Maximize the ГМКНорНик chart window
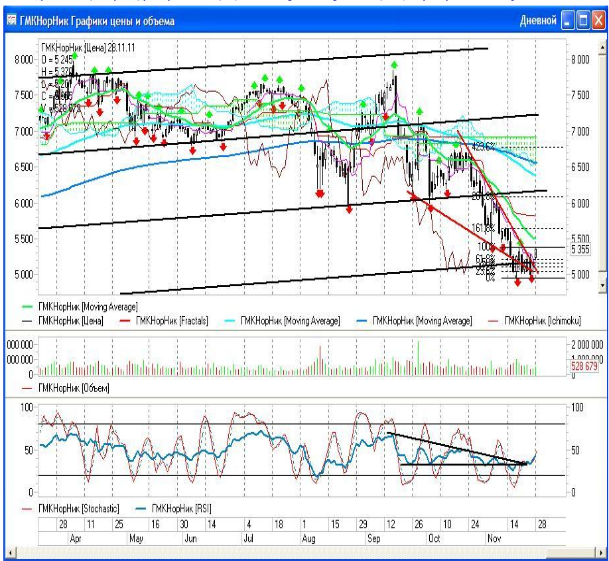The height and width of the screenshot is (561, 609). pos(583,20)
